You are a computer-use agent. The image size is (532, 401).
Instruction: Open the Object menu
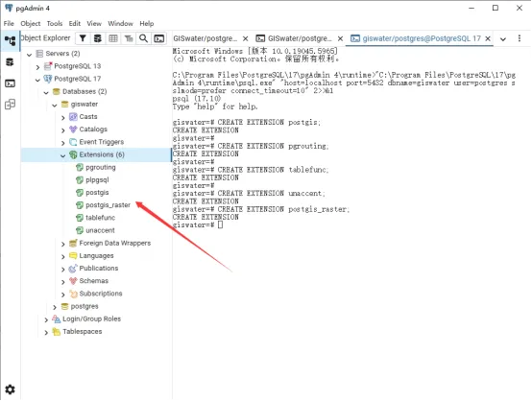pos(31,23)
